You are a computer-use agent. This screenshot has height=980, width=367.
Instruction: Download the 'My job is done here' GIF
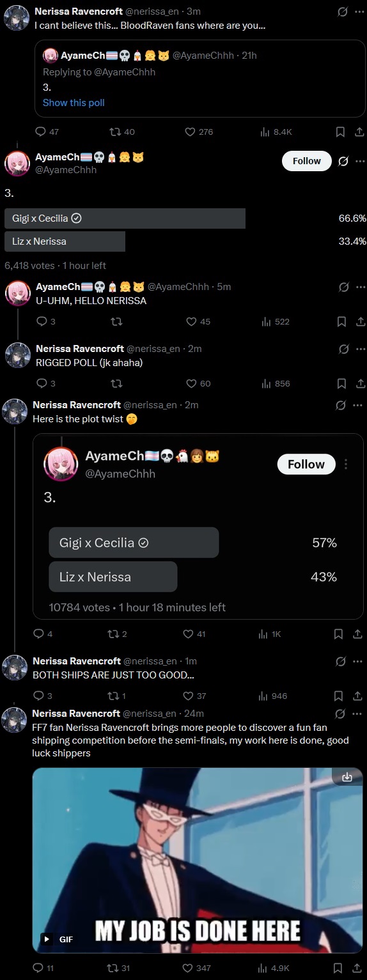(x=347, y=777)
